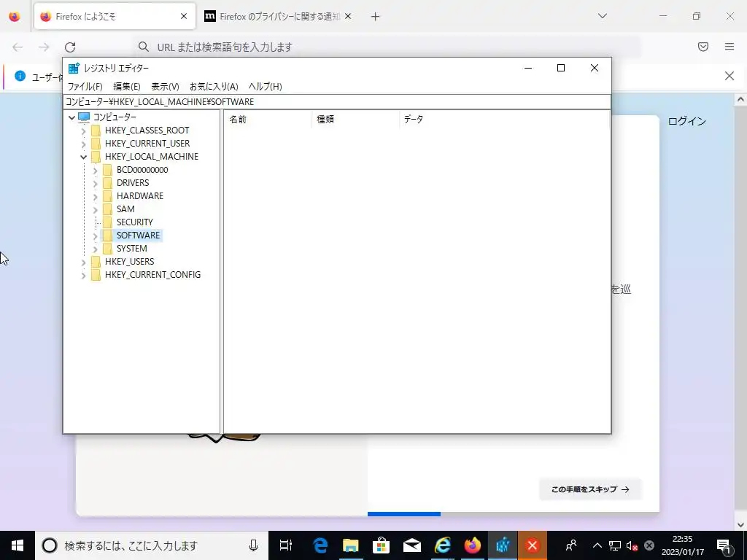The image size is (747, 560).
Task: Expand HKEY_CLASSES_ROOT key
Action: (84, 131)
